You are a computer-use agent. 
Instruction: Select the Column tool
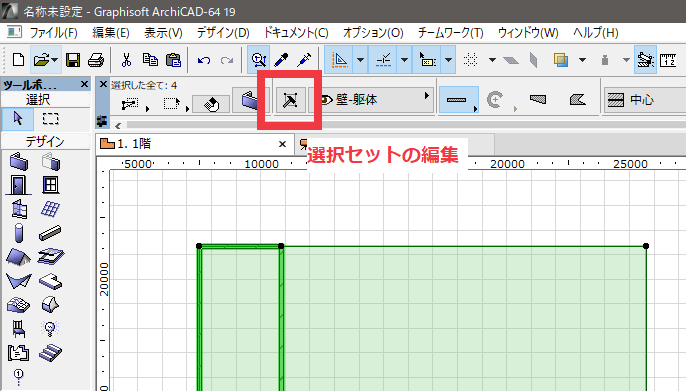click(18, 233)
